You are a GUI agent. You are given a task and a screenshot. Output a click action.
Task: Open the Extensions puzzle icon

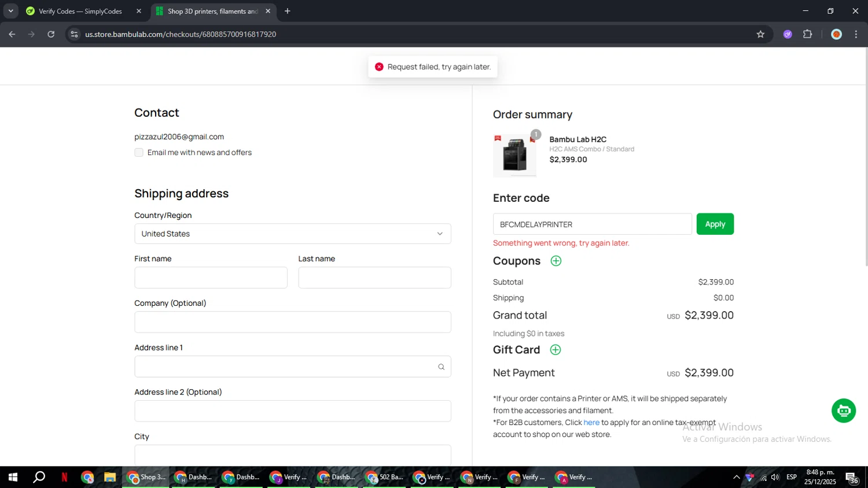(x=808, y=34)
